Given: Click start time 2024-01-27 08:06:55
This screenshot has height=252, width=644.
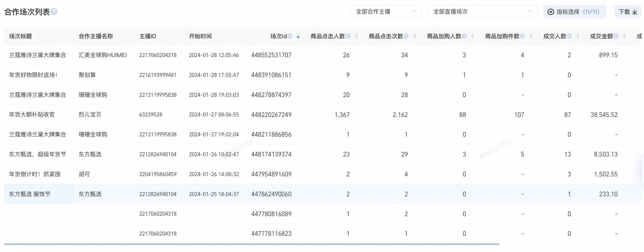Looking at the screenshot, I should 214,115.
